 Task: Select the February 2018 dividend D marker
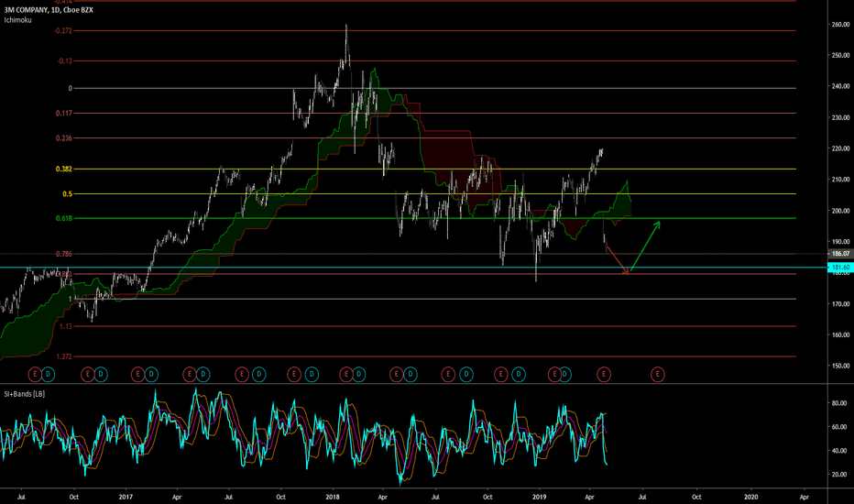pyautogui.click(x=358, y=374)
